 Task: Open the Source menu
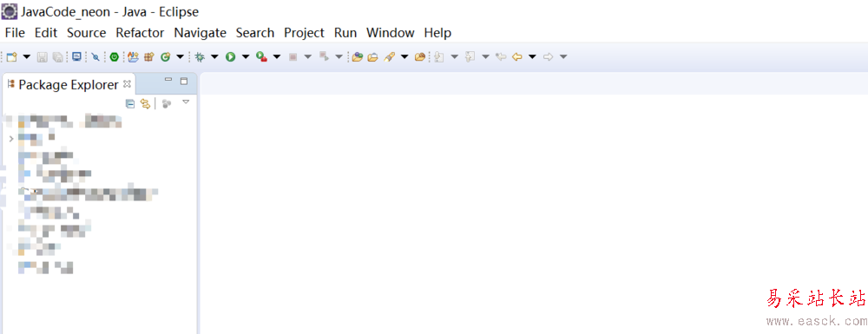[x=86, y=33]
